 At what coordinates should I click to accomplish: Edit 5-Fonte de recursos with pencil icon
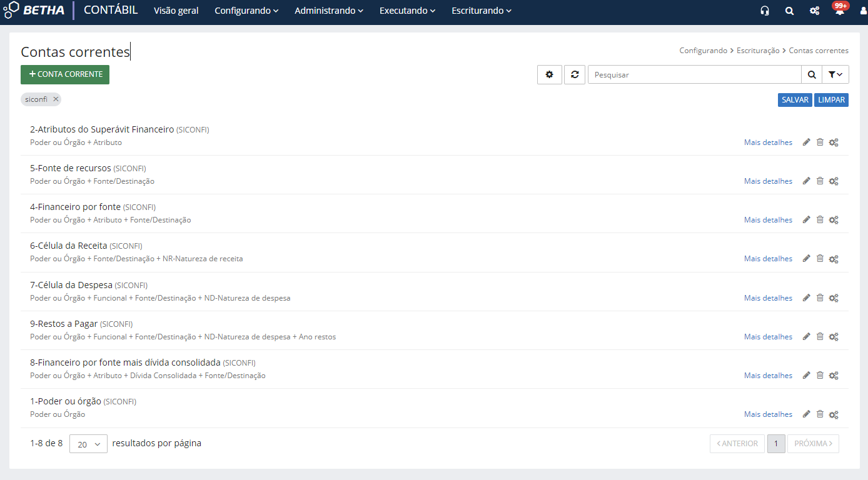tap(806, 181)
